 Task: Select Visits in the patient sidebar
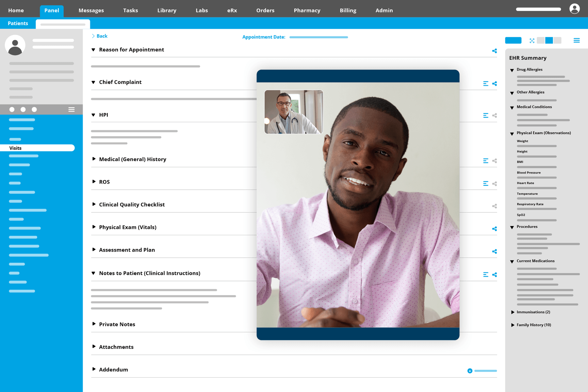(x=15, y=148)
